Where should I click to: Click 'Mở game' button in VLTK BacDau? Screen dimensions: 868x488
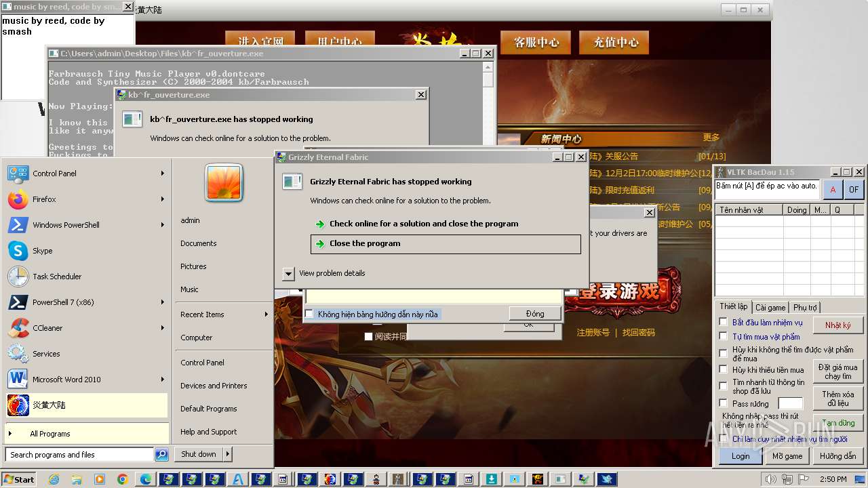pos(787,456)
